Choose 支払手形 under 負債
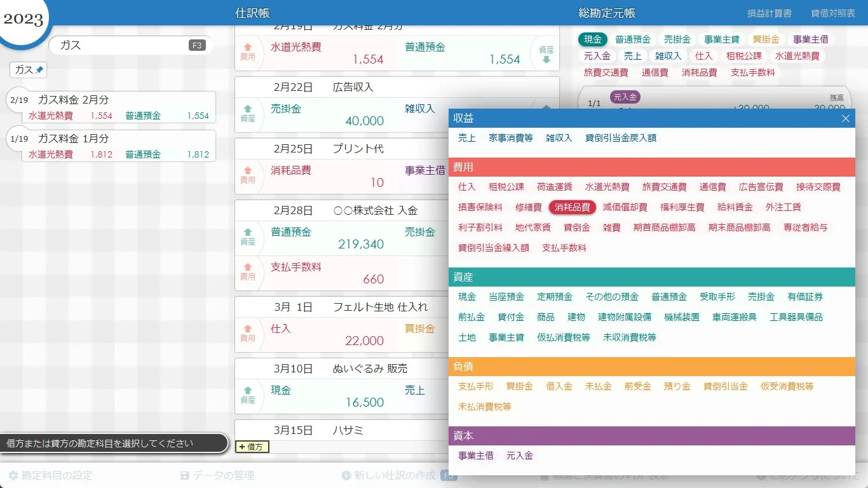The height and width of the screenshot is (488, 868). click(x=476, y=386)
